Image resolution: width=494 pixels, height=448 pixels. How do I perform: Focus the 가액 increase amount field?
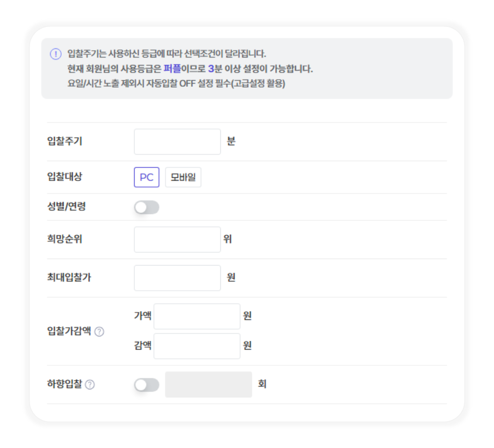click(197, 316)
